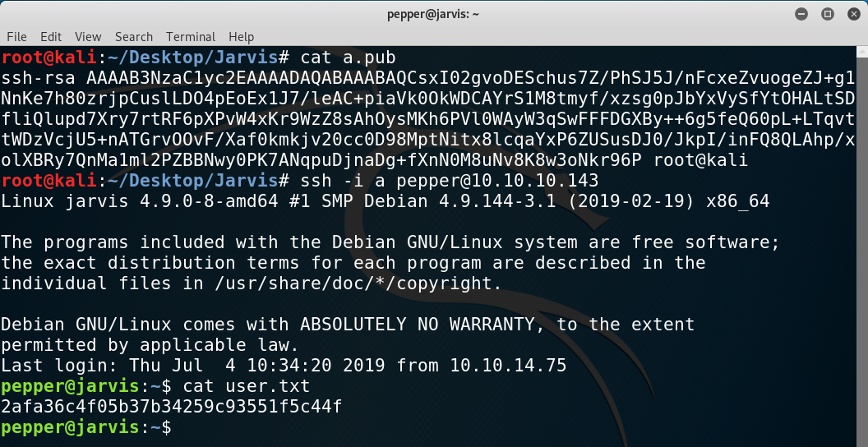Click the scrollbar up arrow

click(862, 52)
